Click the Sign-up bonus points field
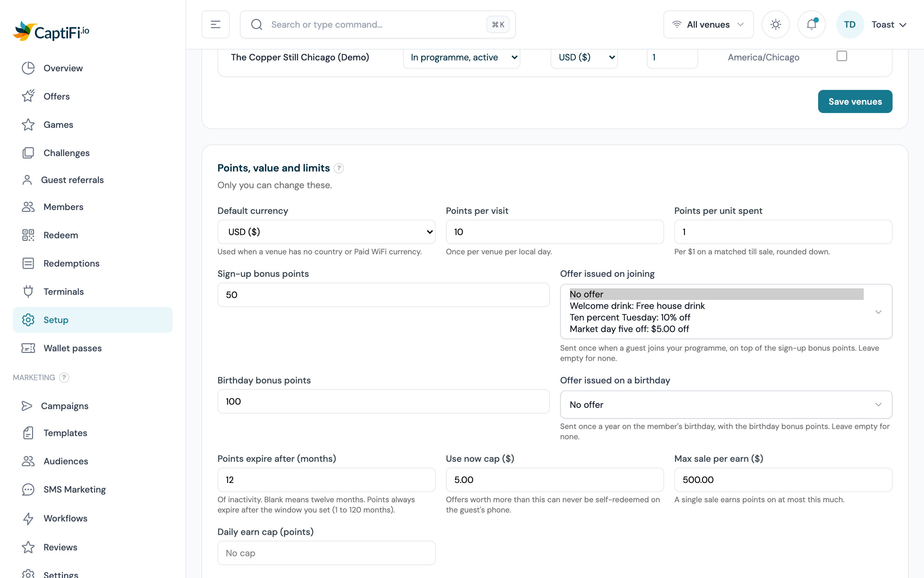Viewport: 924px width, 578px height. tap(383, 295)
